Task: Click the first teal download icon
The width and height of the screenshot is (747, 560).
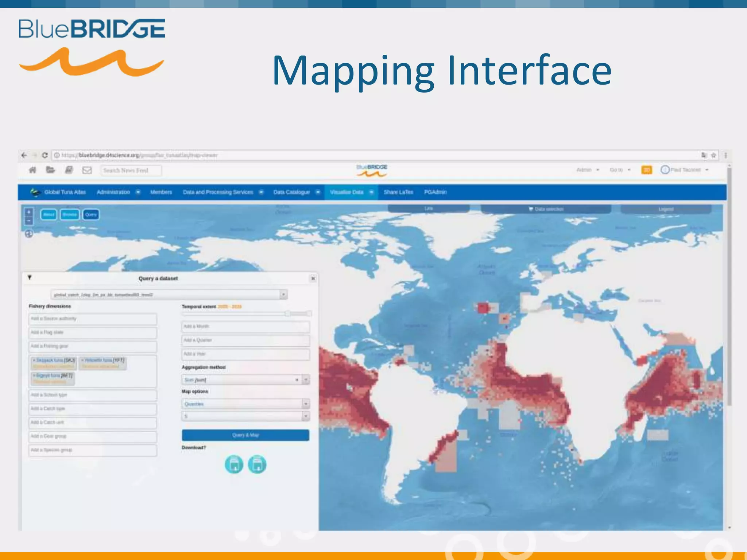Action: pyautogui.click(x=234, y=464)
